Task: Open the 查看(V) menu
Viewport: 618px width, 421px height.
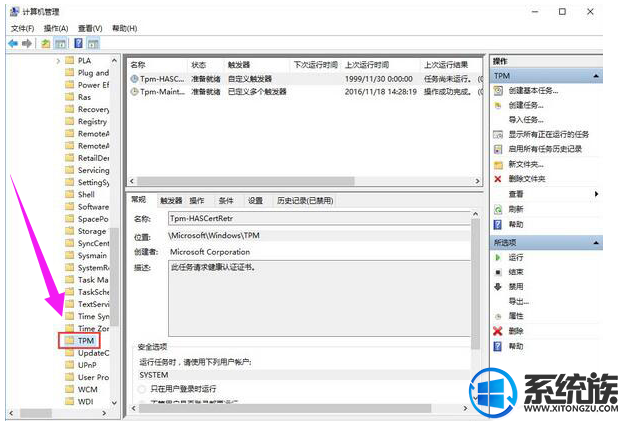Action: tap(90, 28)
